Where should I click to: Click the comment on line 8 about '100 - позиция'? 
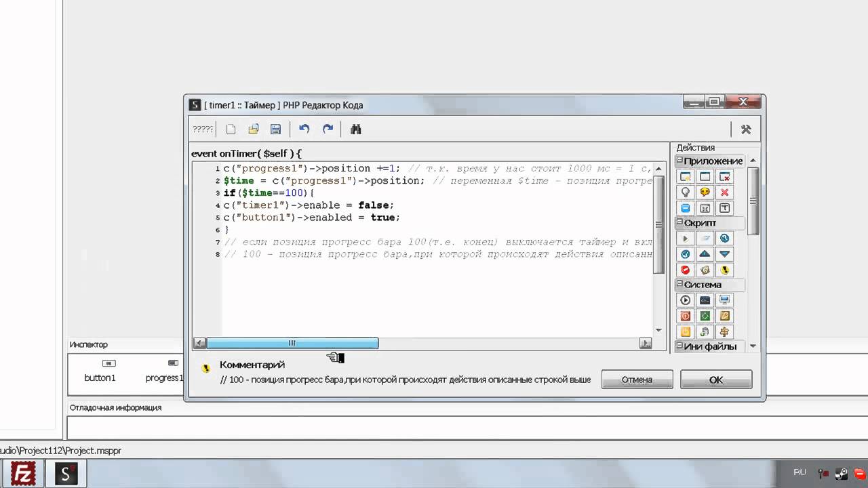coord(437,254)
